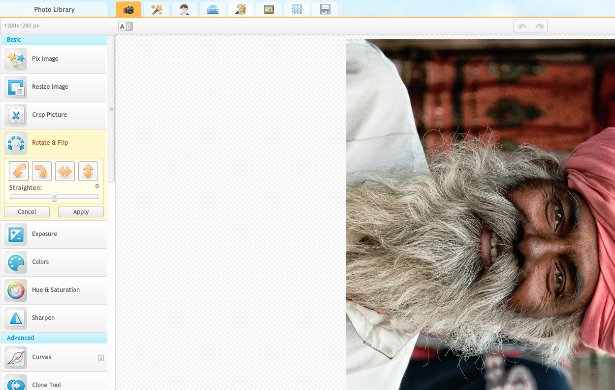Click the redo arrow button

coord(539,26)
